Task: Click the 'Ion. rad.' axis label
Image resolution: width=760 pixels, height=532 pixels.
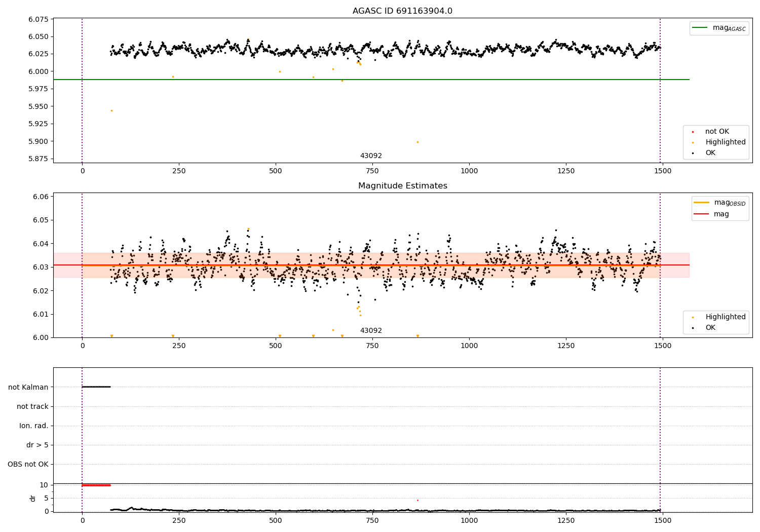Action: 34,426
